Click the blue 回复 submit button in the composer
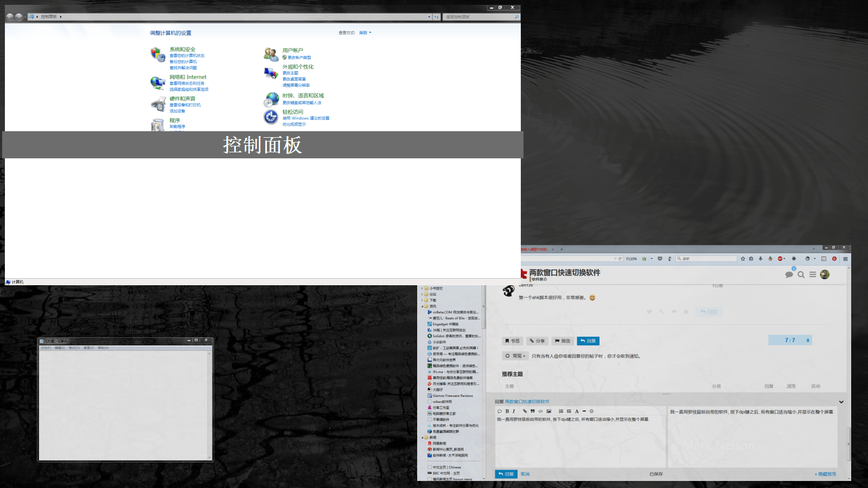The width and height of the screenshot is (868, 488). (506, 474)
